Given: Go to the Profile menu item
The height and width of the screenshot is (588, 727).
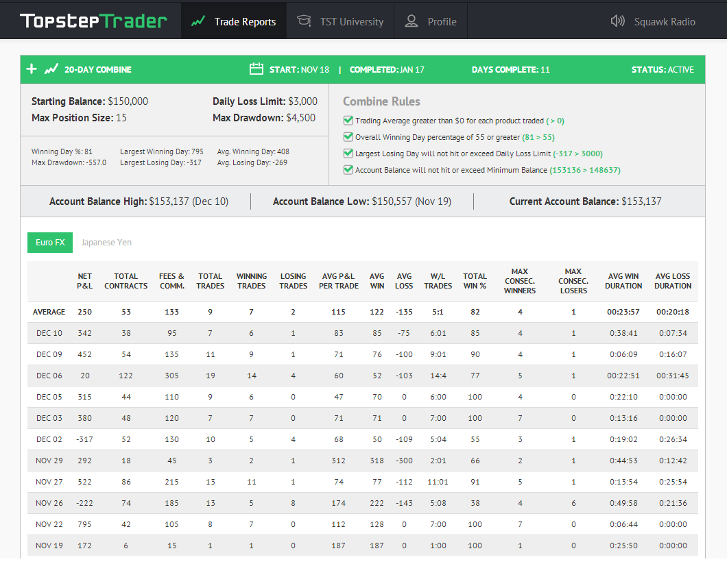Looking at the screenshot, I should coord(431,21).
